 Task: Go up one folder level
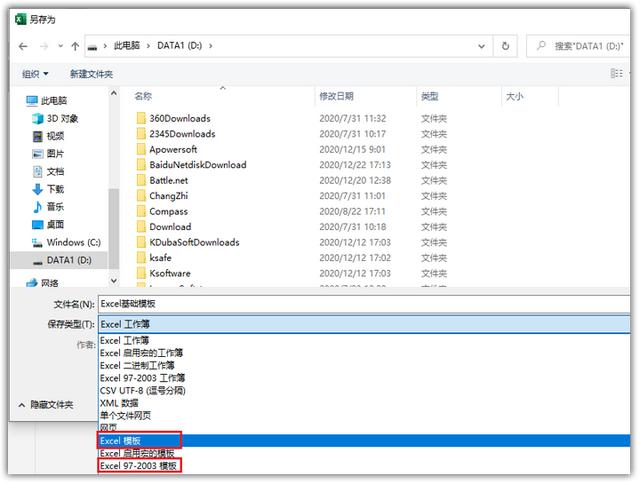click(x=75, y=46)
